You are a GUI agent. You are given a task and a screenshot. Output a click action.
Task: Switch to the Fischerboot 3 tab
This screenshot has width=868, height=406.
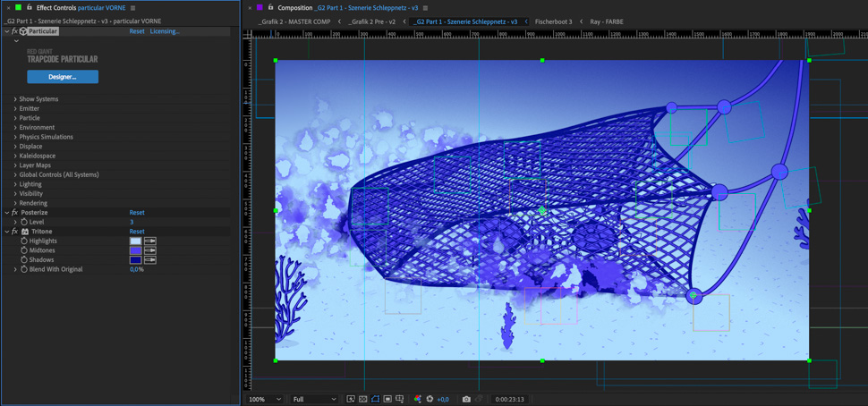553,21
